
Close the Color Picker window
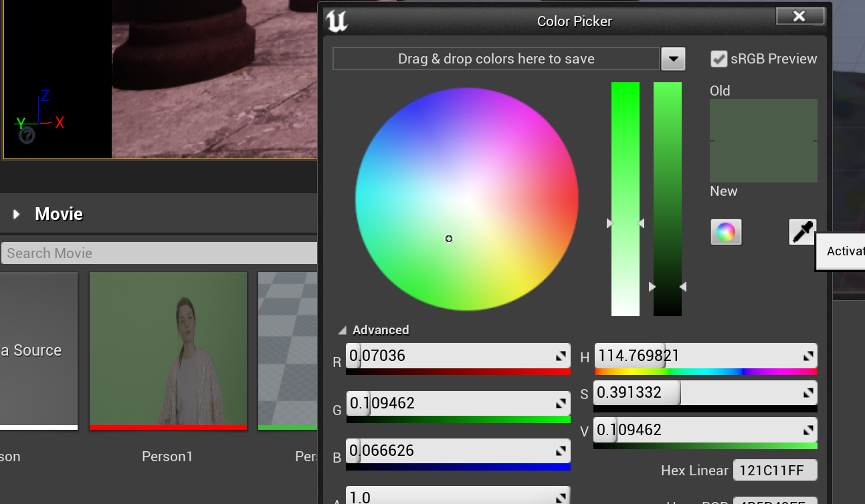[799, 17]
